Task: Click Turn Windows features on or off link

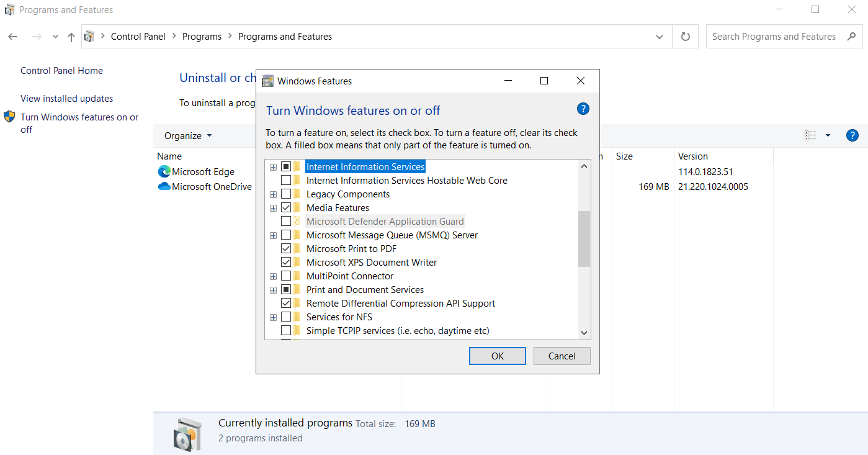Action: tap(79, 123)
